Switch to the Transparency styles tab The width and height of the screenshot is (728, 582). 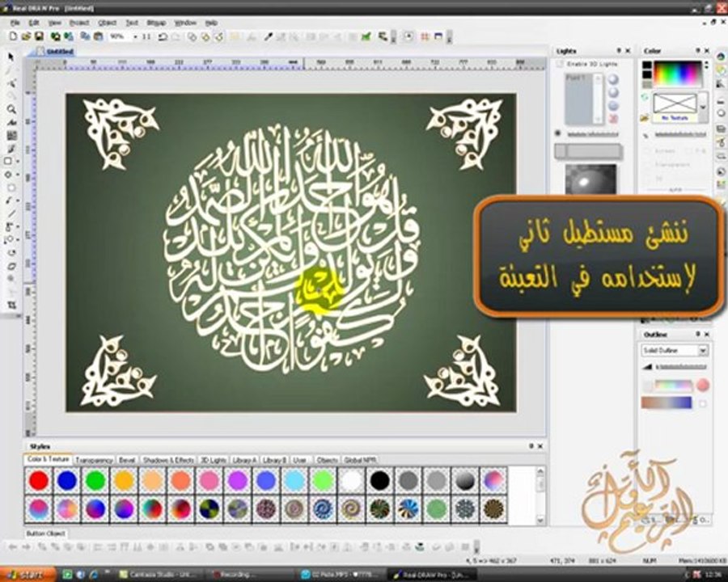pos(95,460)
